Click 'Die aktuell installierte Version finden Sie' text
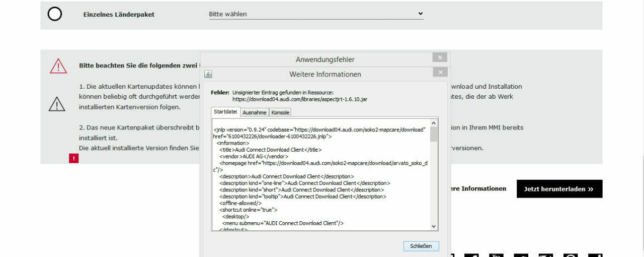644x257 pixels. point(139,148)
